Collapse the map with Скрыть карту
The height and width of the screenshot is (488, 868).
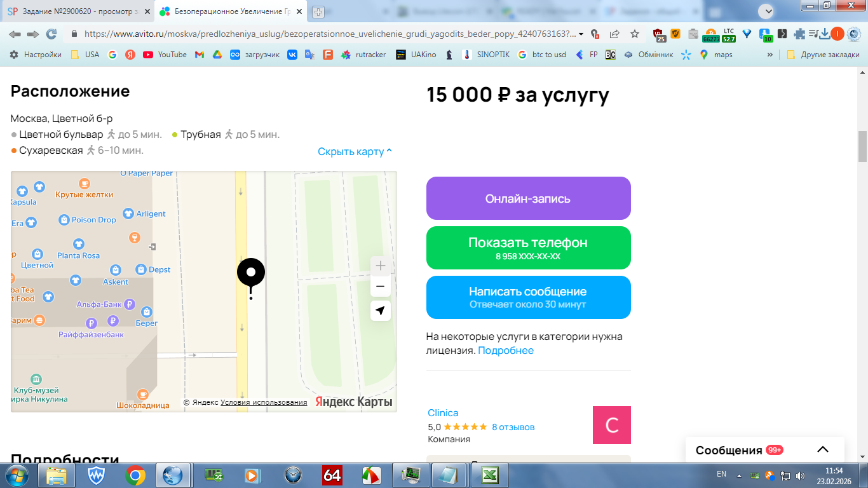(355, 151)
